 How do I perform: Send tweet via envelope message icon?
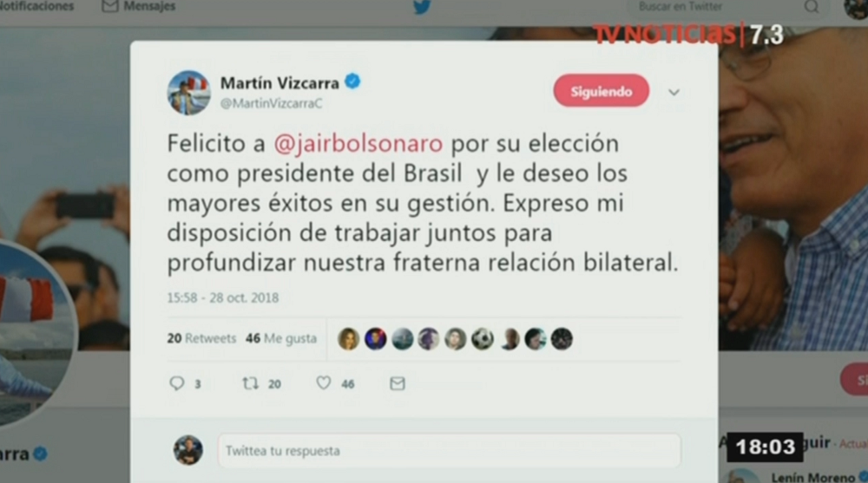click(x=397, y=383)
